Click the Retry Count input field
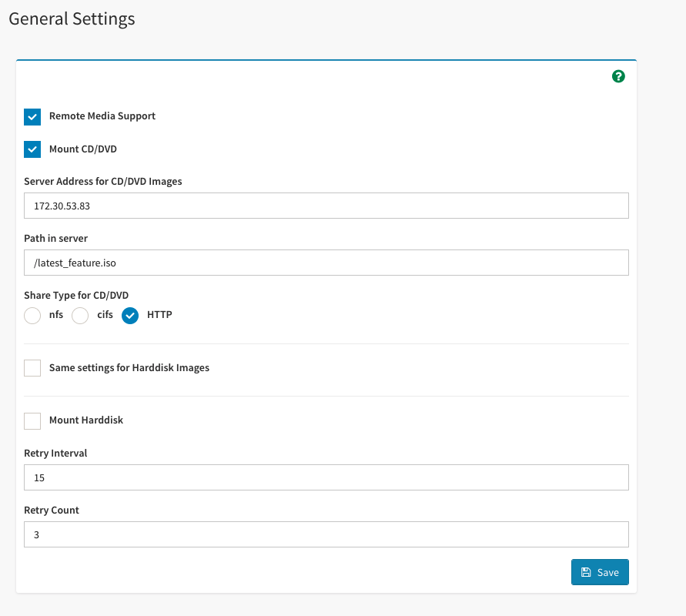This screenshot has width=686, height=616. click(326, 534)
